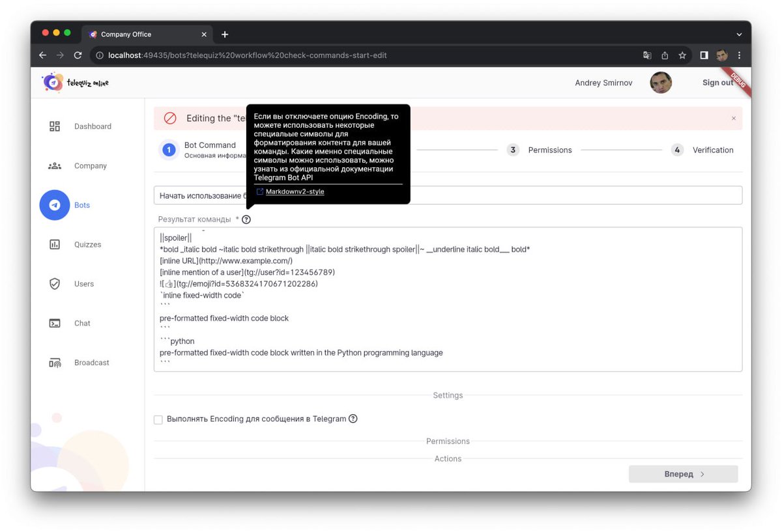Image resolution: width=782 pixels, height=532 pixels.
Task: Dismiss the red editing alert banner
Action: 734,119
